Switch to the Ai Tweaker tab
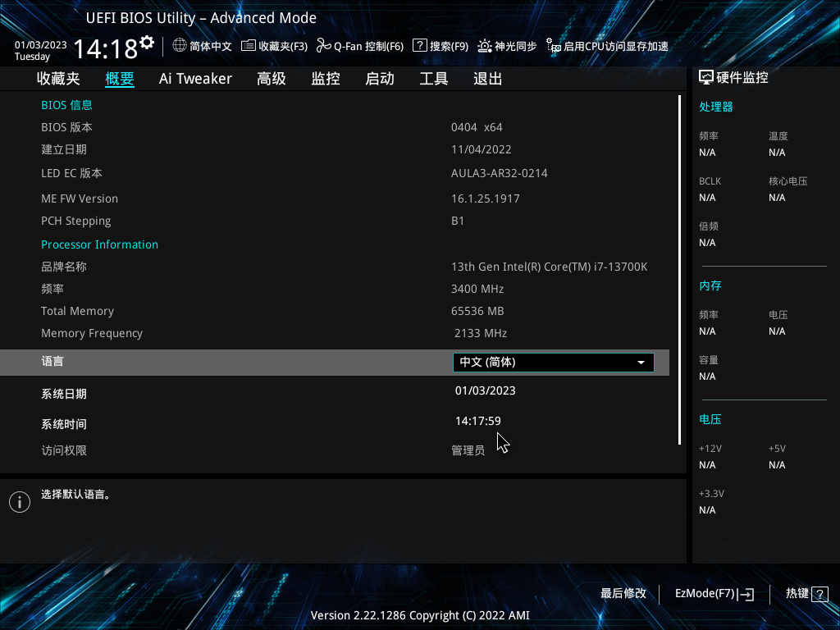 [195, 79]
